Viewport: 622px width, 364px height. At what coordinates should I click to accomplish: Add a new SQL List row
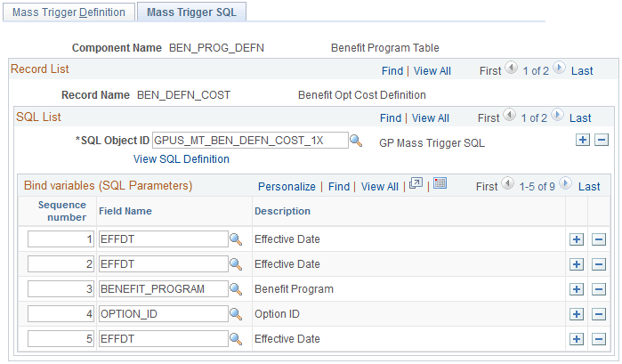582,140
